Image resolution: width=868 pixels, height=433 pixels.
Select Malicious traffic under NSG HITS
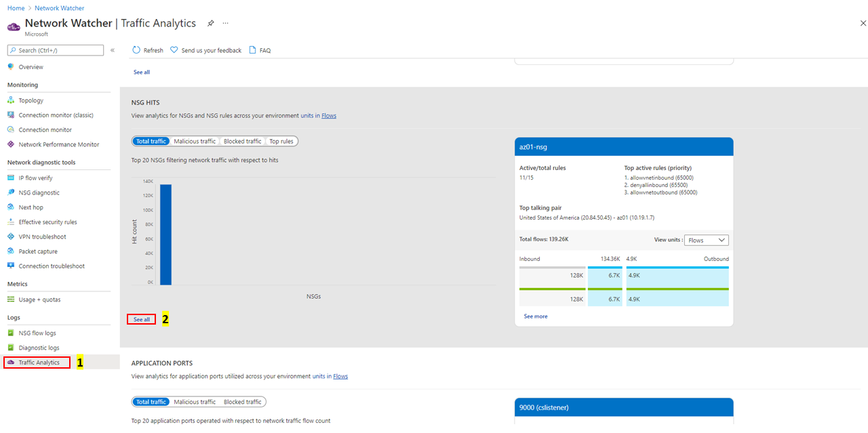(195, 141)
